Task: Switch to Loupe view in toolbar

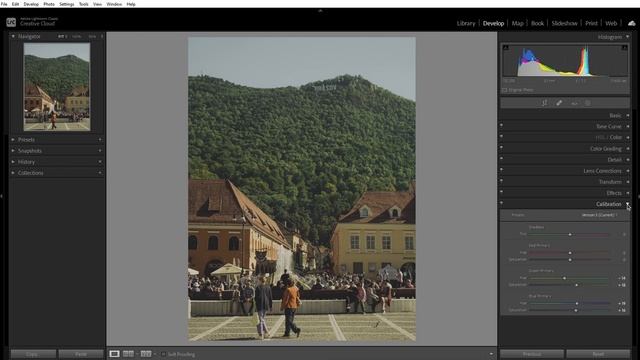Action: click(x=114, y=353)
